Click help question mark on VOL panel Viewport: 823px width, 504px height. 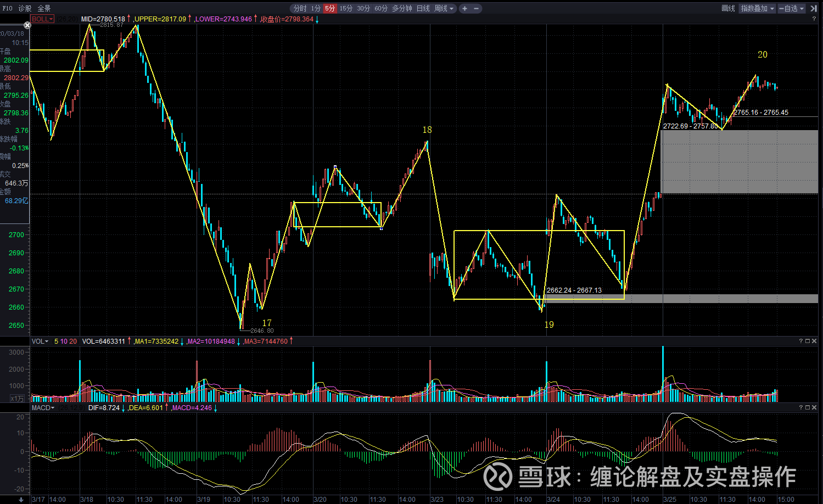(x=800, y=341)
